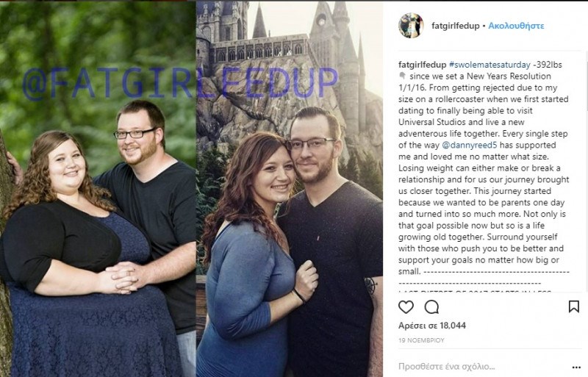The image size is (588, 377).
Task: Like the post with the heart icon
Action: (x=406, y=307)
